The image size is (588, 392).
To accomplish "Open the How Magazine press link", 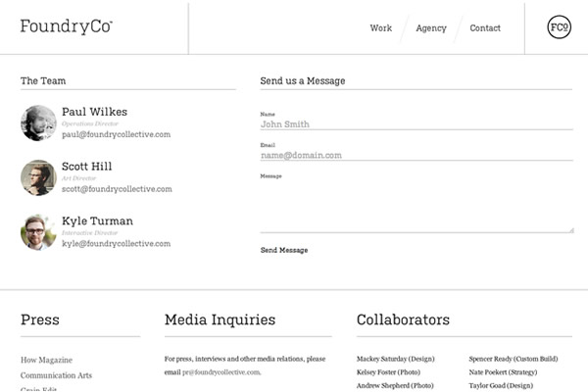I will [x=46, y=361].
